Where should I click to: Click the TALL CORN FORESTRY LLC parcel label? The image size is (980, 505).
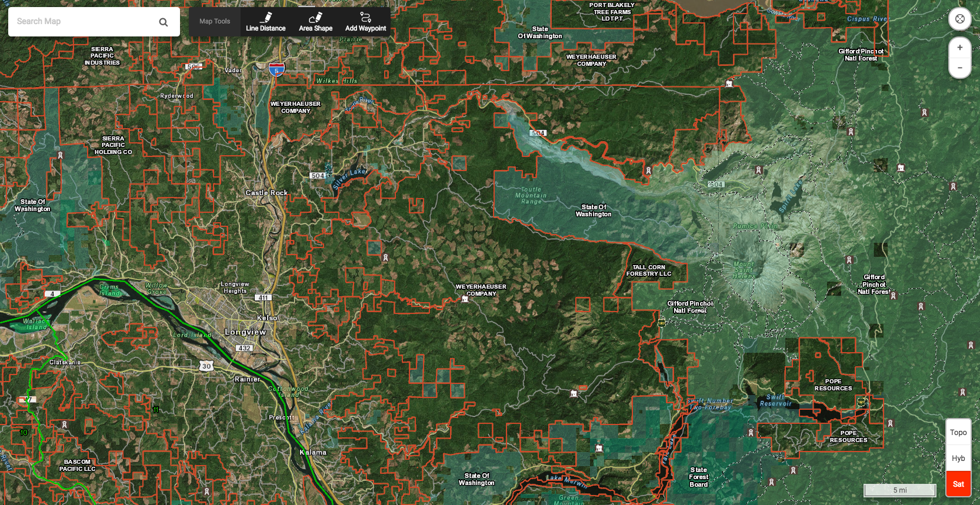coord(649,270)
